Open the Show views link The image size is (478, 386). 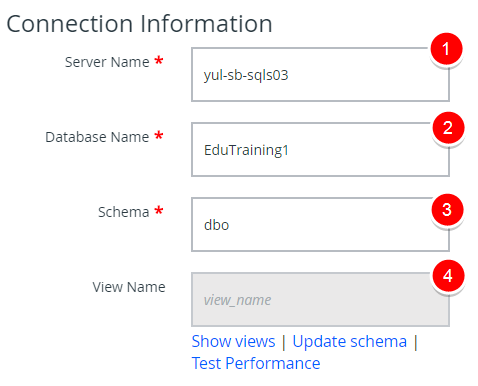233,341
